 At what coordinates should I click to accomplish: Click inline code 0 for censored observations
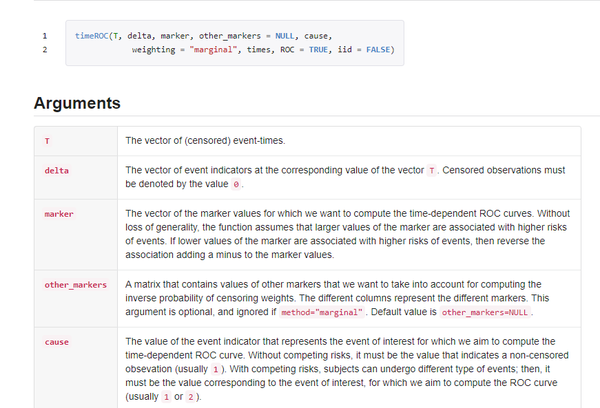237,185
